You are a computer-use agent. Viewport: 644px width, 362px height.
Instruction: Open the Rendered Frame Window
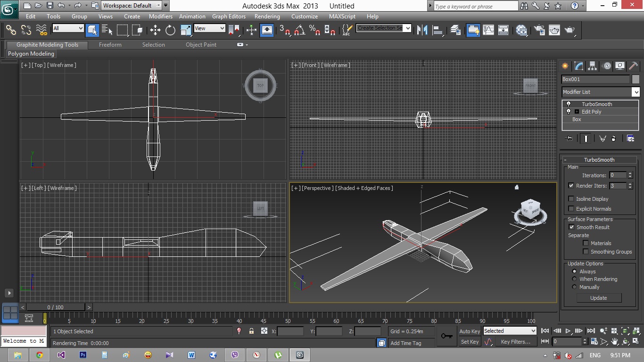[x=554, y=30]
